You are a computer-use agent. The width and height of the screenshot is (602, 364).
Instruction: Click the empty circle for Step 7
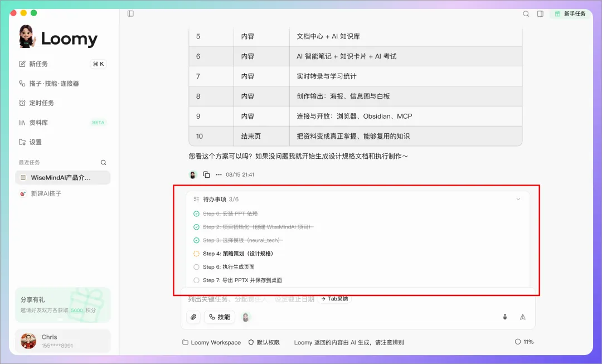(x=196, y=280)
